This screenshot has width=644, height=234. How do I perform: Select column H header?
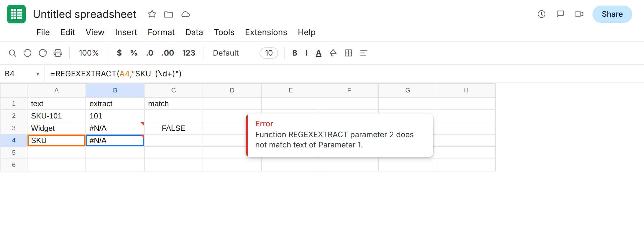pyautogui.click(x=466, y=90)
